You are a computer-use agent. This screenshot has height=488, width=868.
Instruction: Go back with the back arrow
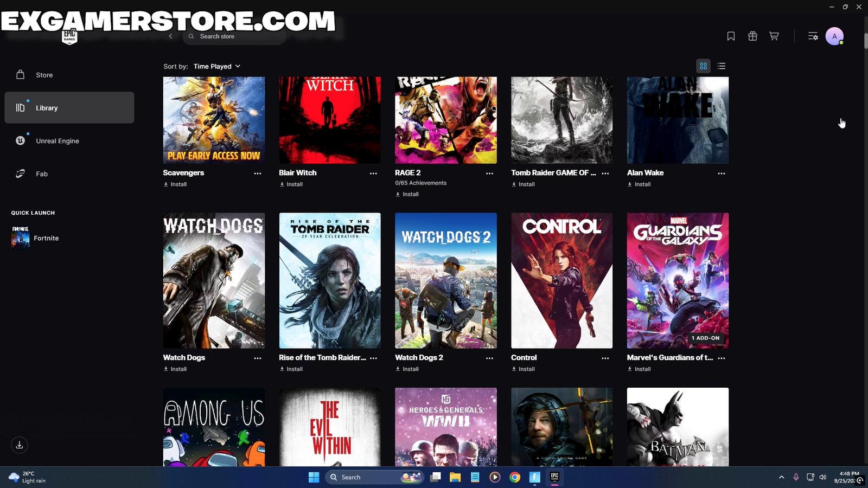click(x=170, y=36)
